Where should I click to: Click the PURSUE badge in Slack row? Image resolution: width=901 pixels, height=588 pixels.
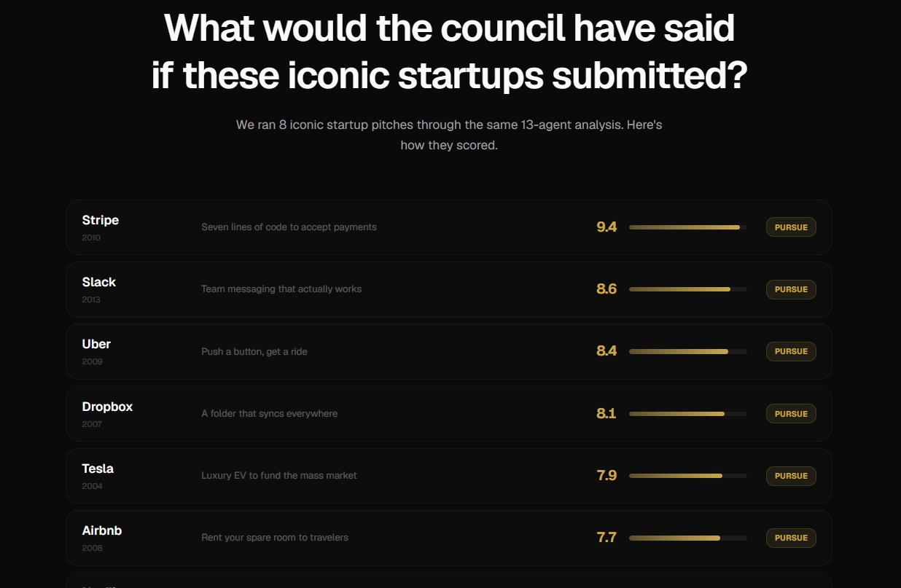pyautogui.click(x=791, y=289)
